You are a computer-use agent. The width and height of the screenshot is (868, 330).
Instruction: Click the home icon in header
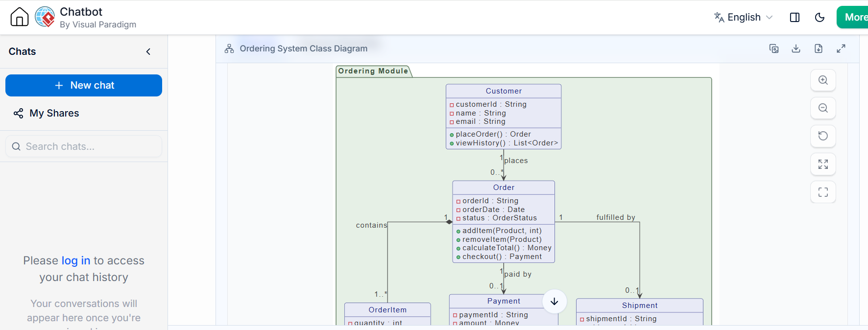click(x=20, y=17)
